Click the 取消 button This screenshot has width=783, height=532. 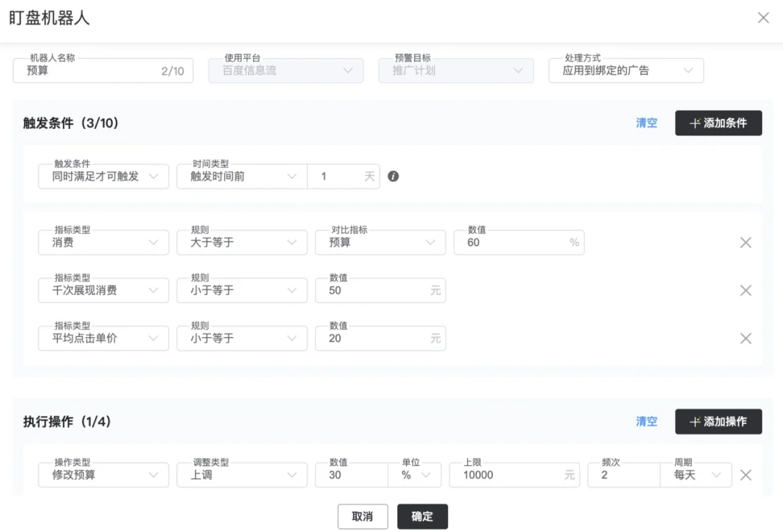coord(362,517)
